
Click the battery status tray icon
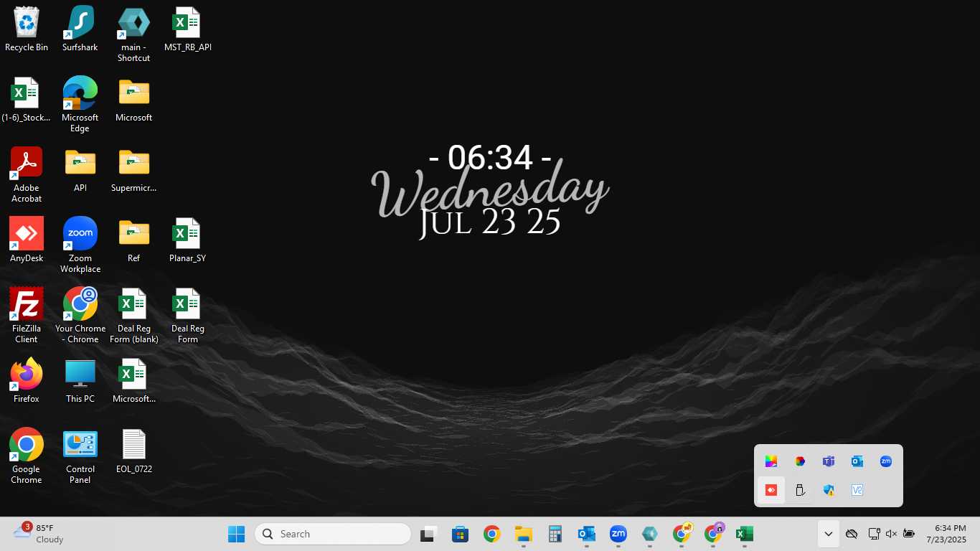[909, 534]
